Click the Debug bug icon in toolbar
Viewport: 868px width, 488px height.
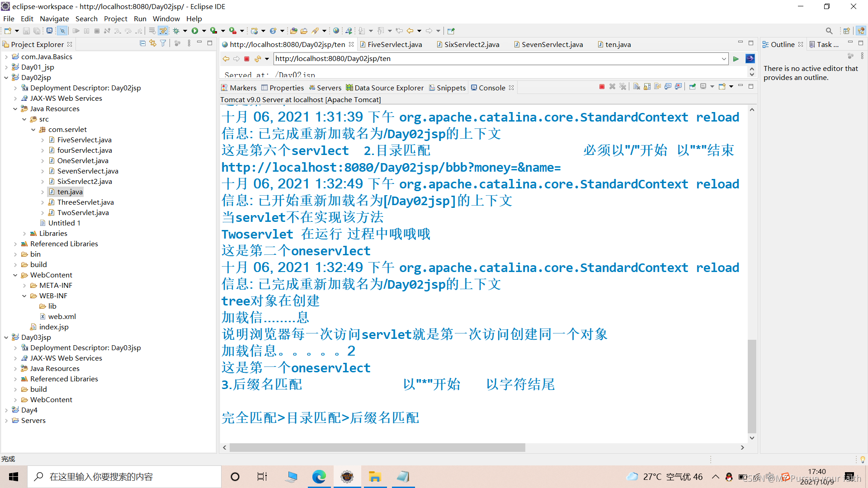176,31
